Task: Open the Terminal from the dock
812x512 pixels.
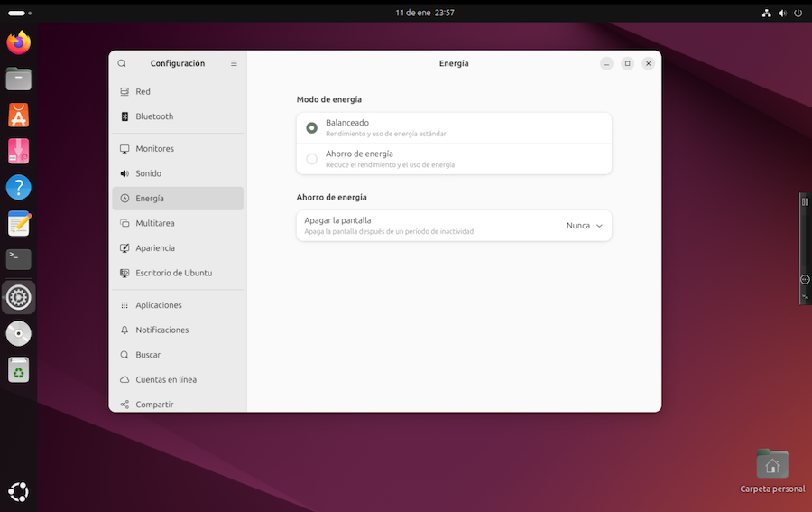Action: point(18,259)
